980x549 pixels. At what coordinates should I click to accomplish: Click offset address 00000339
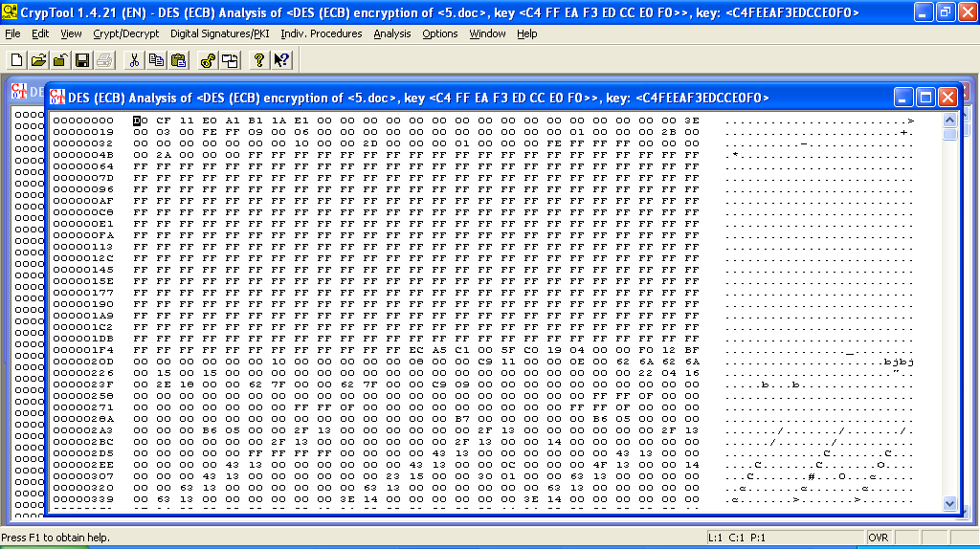pos(83,499)
